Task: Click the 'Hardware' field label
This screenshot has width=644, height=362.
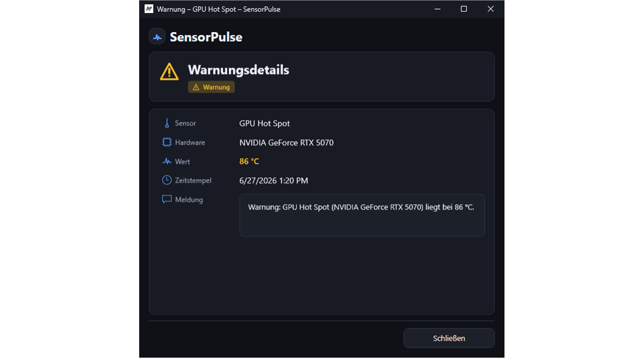Action: click(x=190, y=142)
